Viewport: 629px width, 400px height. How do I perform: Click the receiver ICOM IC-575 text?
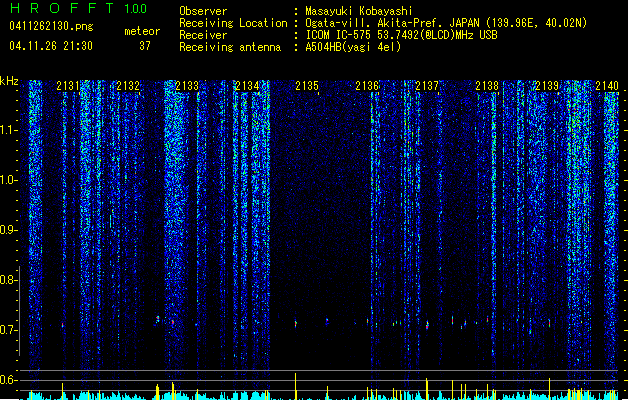click(401, 35)
